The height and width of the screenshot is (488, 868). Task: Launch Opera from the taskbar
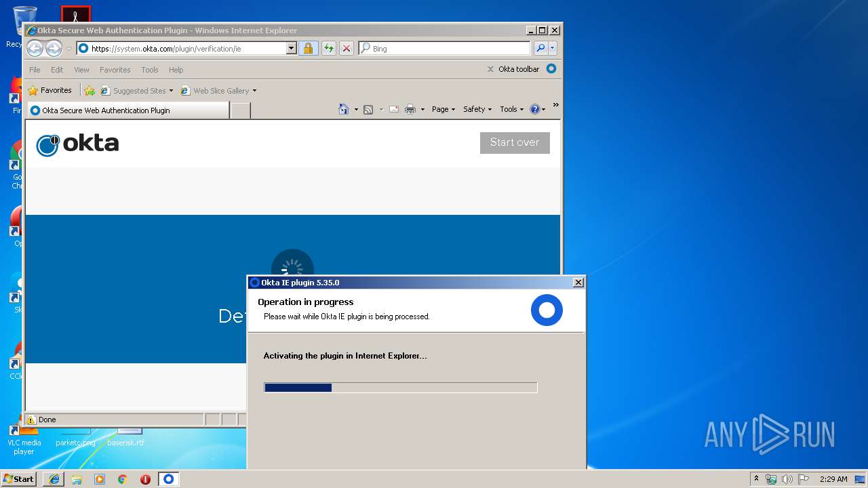click(145, 479)
